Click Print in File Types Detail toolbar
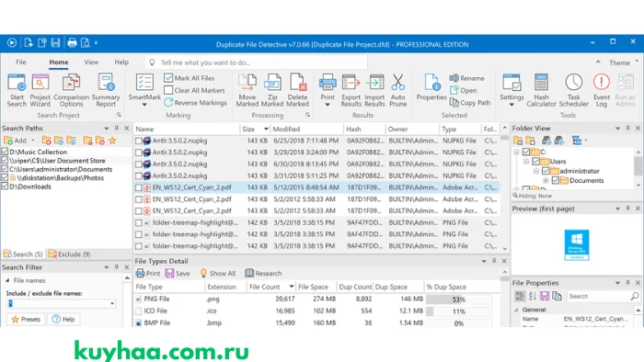 (x=148, y=273)
